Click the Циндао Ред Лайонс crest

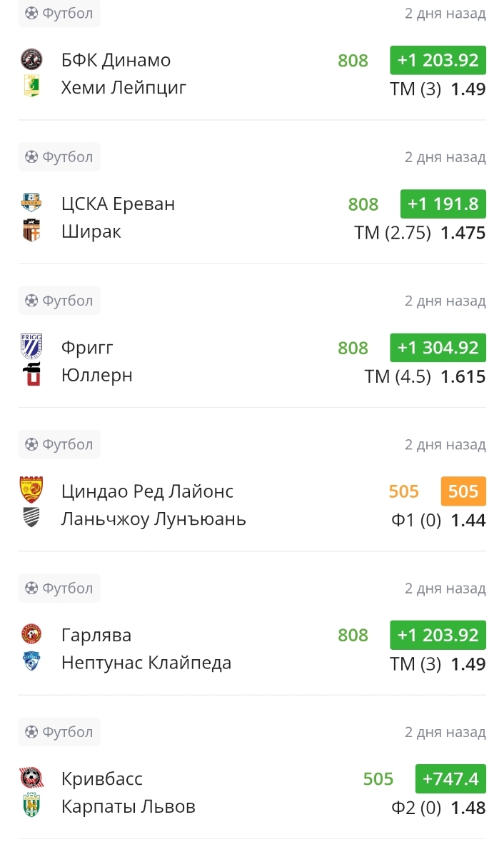[x=31, y=491]
